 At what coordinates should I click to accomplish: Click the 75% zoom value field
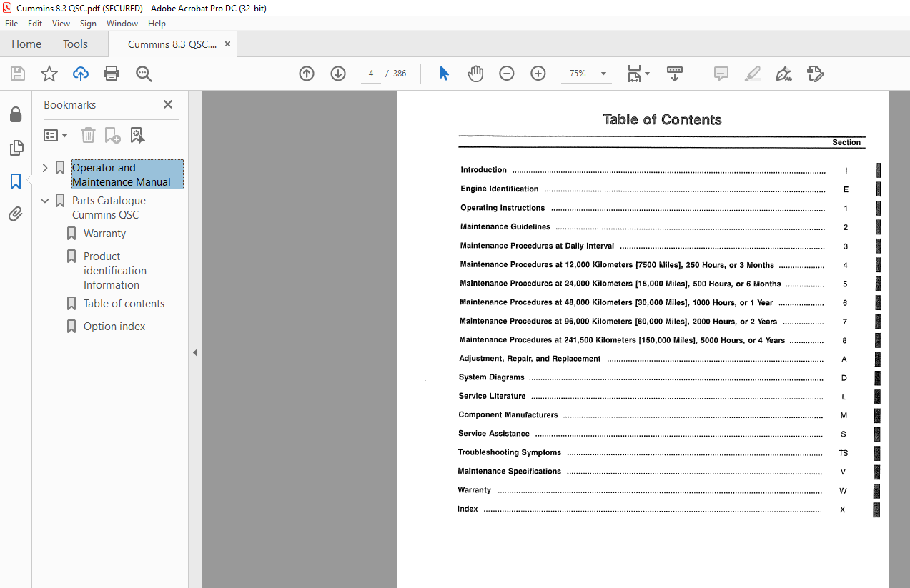tap(578, 74)
